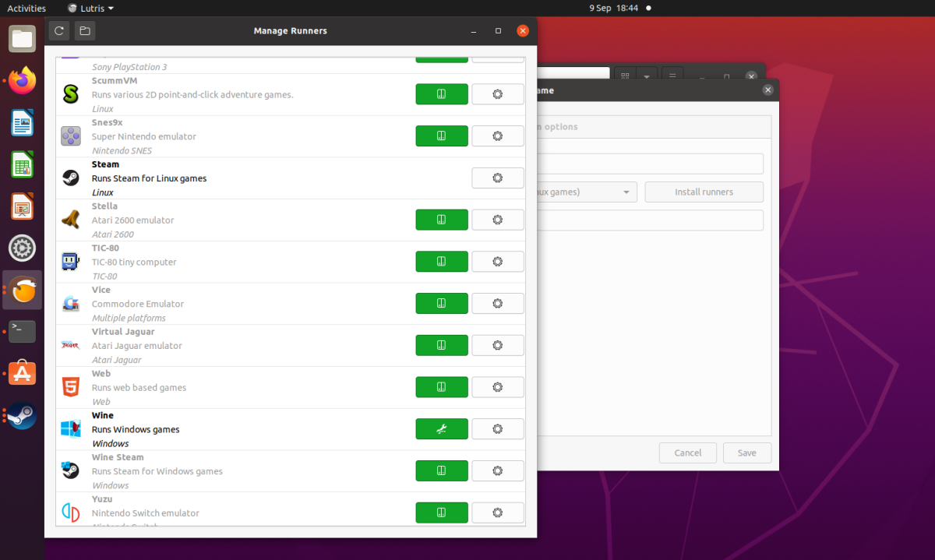
Task: Open Wine Steam configuration gear
Action: coord(498,471)
